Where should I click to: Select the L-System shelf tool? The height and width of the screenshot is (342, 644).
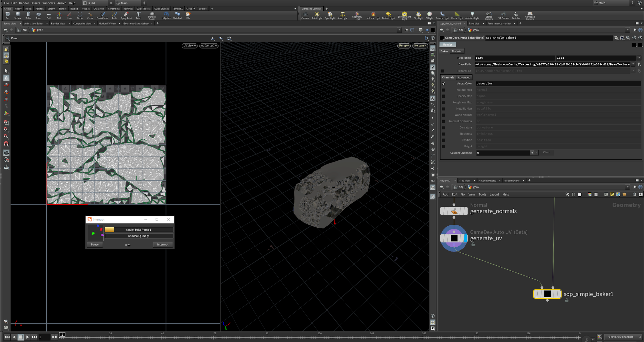click(x=166, y=15)
